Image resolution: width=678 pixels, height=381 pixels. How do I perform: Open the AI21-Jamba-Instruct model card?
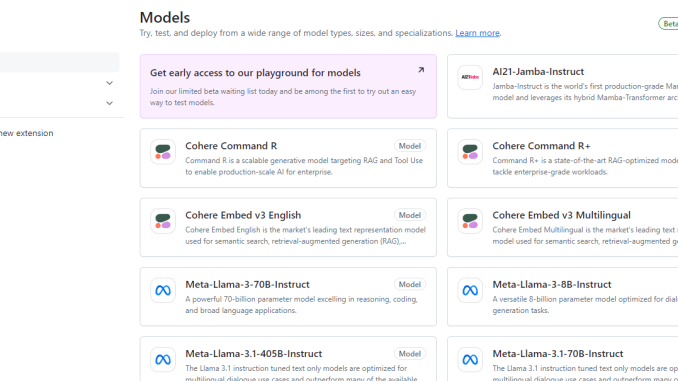(x=563, y=86)
